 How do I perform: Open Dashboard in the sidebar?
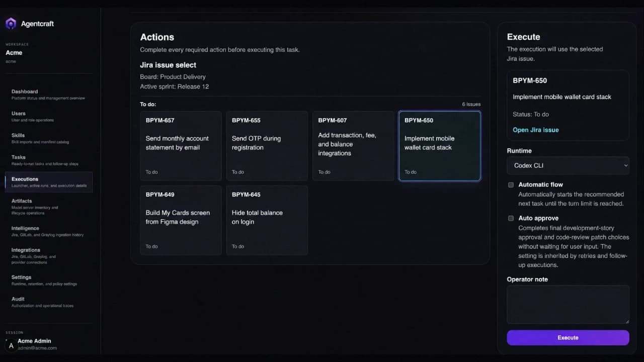pyautogui.click(x=49, y=95)
